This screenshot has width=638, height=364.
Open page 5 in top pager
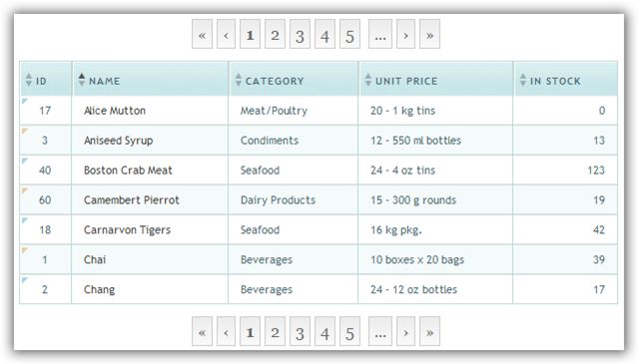tap(349, 34)
